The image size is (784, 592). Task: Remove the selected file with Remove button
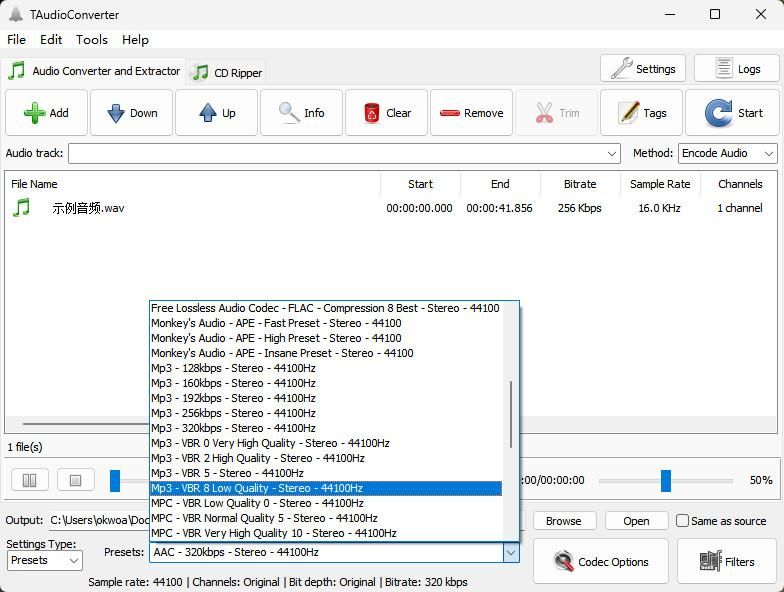[472, 113]
